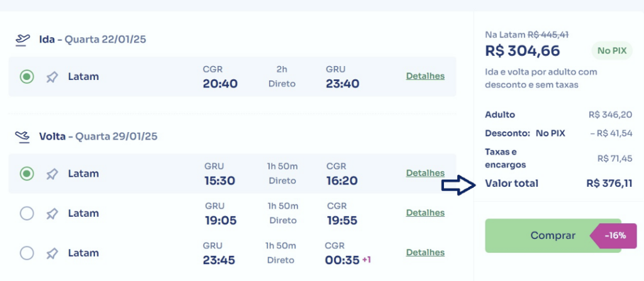Expand Detalhes for the 20:40 outbound flight
This screenshot has height=281, width=644.
click(x=425, y=76)
